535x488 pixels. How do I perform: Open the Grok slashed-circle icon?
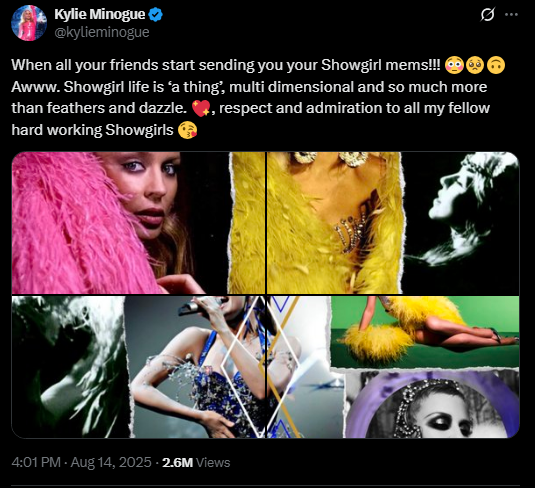click(x=488, y=14)
